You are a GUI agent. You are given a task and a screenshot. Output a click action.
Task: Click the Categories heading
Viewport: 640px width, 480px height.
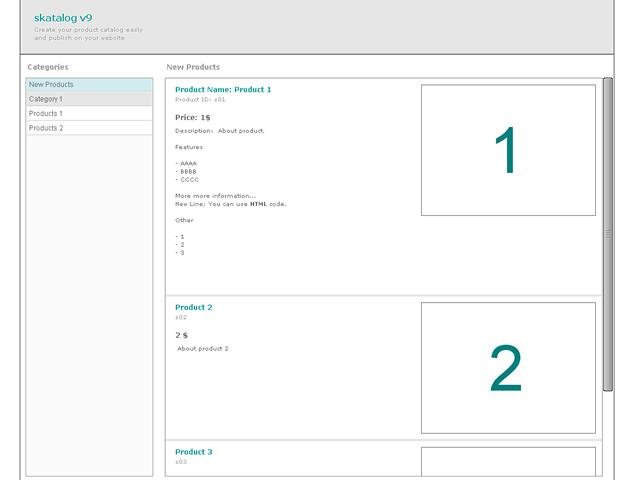coord(48,67)
